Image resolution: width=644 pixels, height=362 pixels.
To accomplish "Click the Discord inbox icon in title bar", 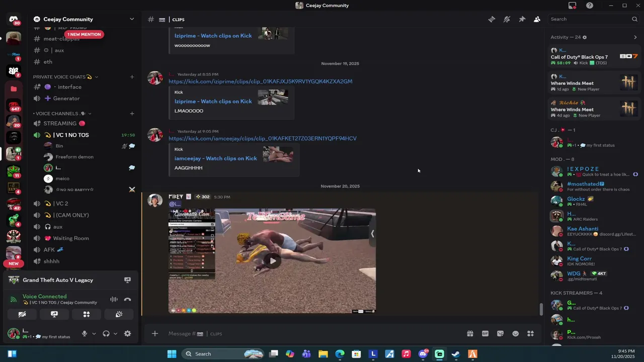I will pos(572,6).
